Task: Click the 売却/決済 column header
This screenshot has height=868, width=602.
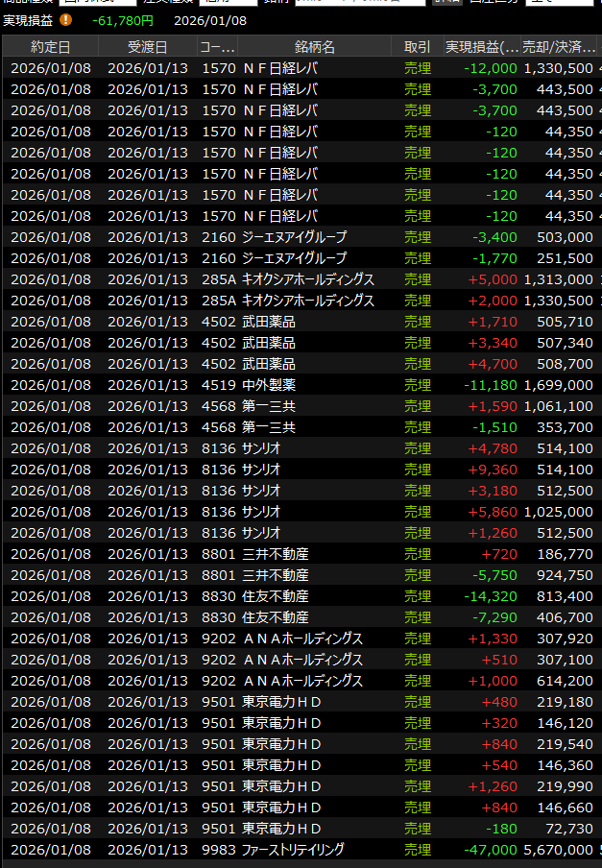Action: [x=559, y=47]
